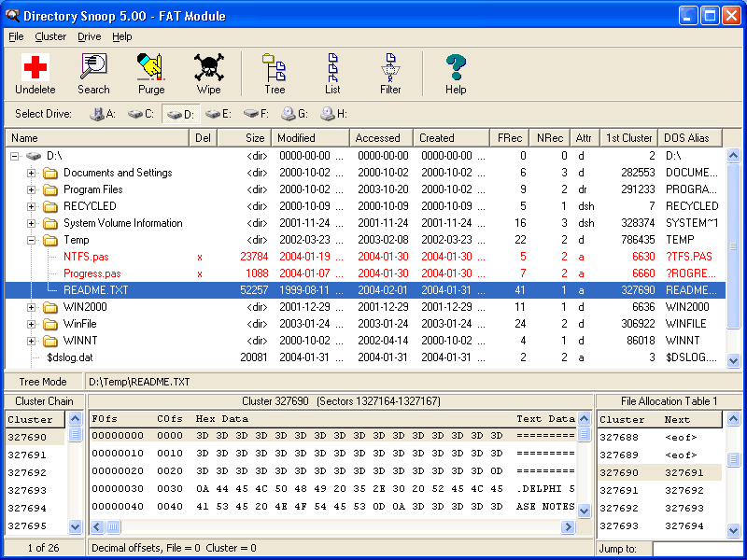Expand the Program Files folder

click(31, 189)
